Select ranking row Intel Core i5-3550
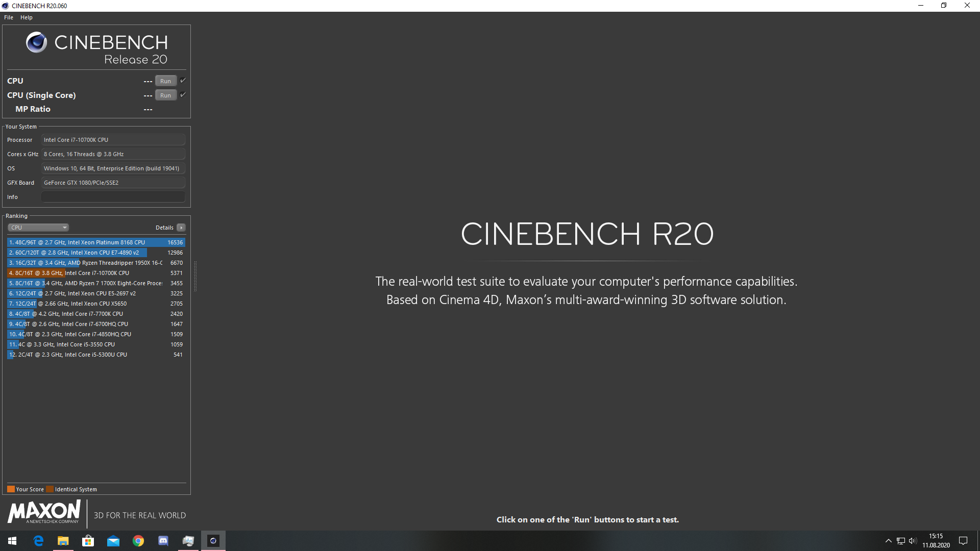Screen dimensions: 980x551 tap(96, 344)
